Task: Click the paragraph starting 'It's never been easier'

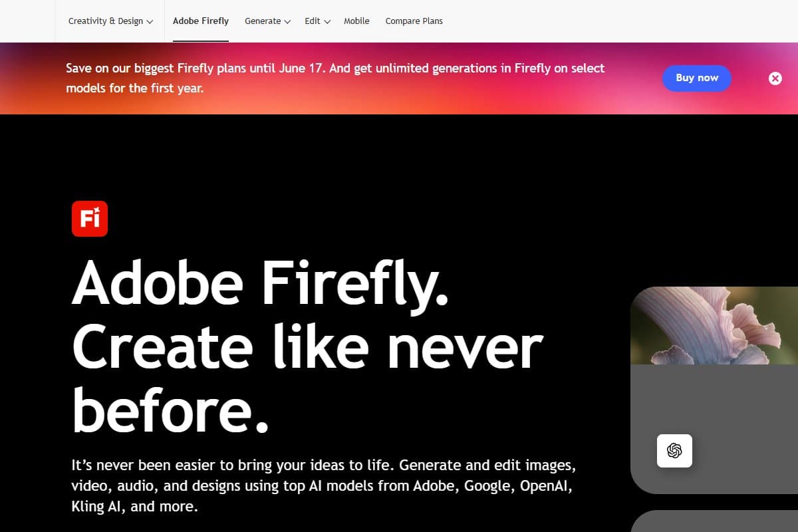Action: (x=323, y=485)
